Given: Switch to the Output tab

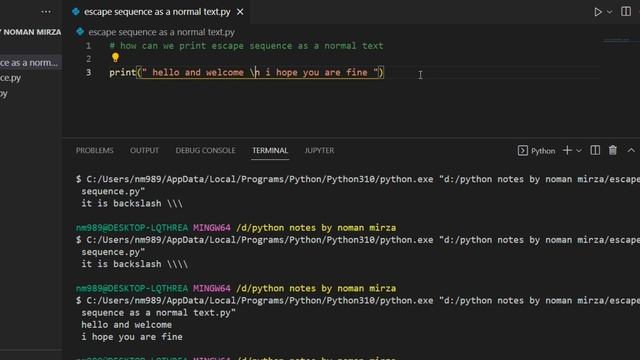Looking at the screenshot, I should (x=144, y=151).
